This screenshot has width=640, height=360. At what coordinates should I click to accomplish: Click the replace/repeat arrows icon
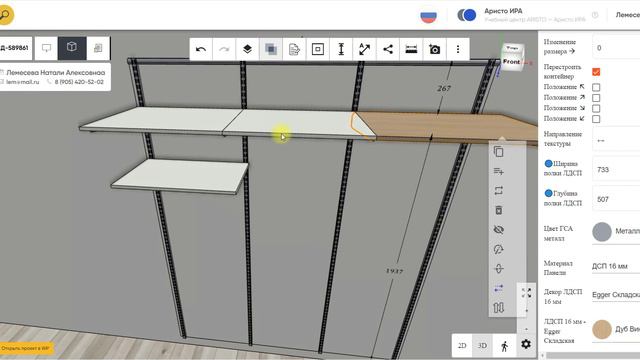click(x=498, y=191)
